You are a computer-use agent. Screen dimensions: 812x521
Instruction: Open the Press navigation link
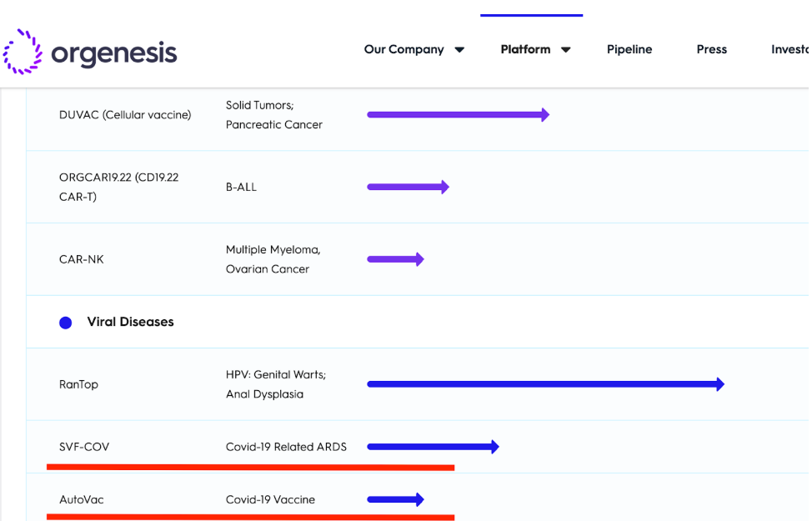click(711, 50)
